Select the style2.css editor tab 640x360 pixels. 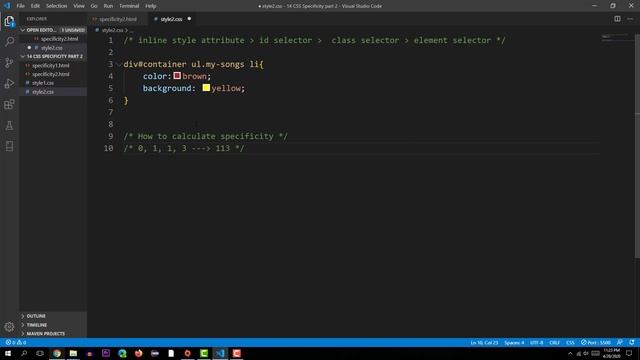pos(172,19)
